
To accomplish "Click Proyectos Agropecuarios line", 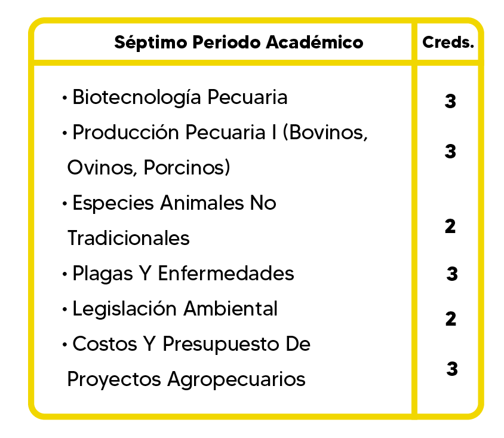I will pyautogui.click(x=186, y=379).
